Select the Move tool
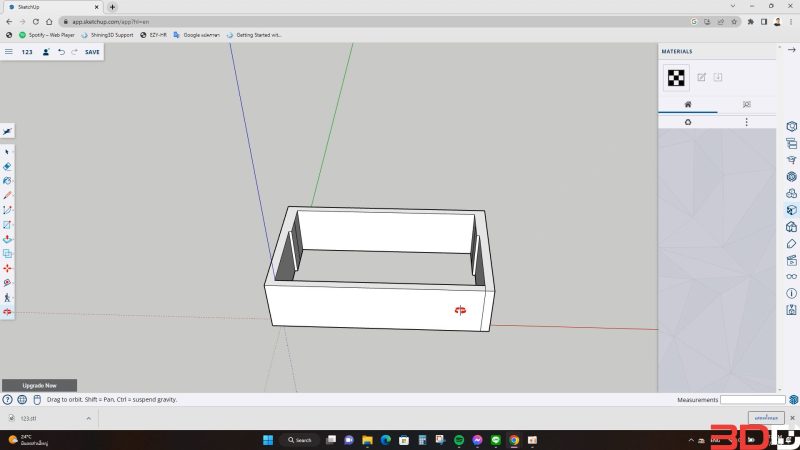 pyautogui.click(x=7, y=268)
